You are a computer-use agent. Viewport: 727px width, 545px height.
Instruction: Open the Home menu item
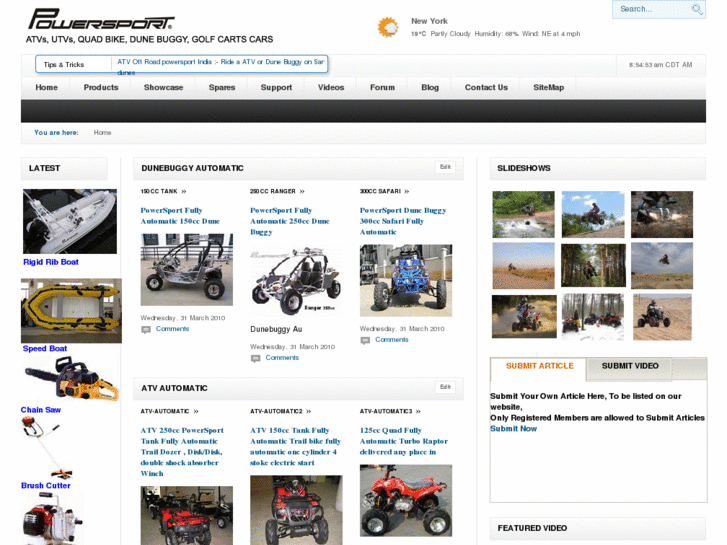point(46,87)
